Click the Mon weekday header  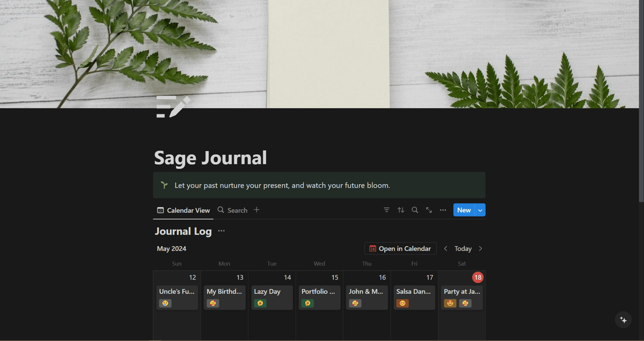point(225,264)
